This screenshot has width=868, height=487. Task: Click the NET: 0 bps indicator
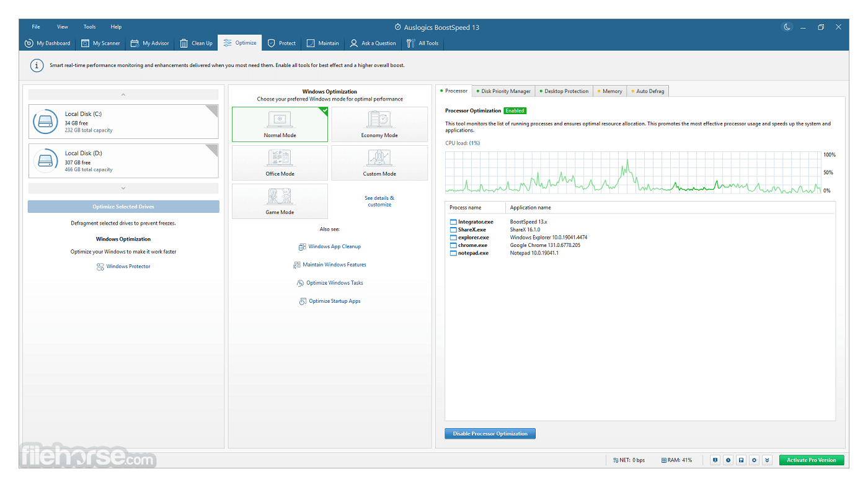coord(629,460)
